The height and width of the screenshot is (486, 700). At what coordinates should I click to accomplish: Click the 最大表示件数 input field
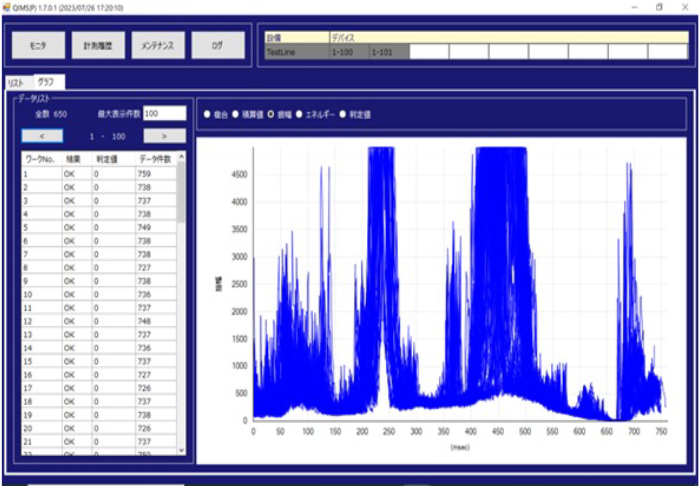tap(165, 113)
